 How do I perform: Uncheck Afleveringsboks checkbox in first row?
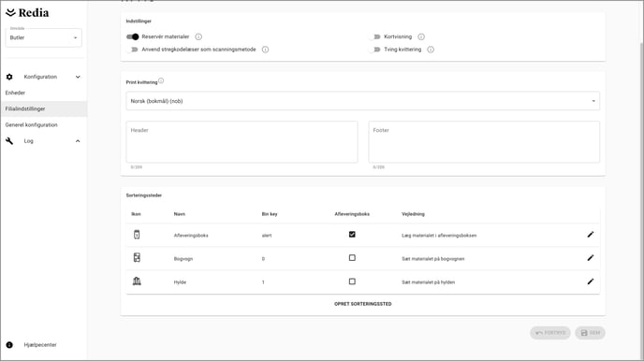pos(352,234)
